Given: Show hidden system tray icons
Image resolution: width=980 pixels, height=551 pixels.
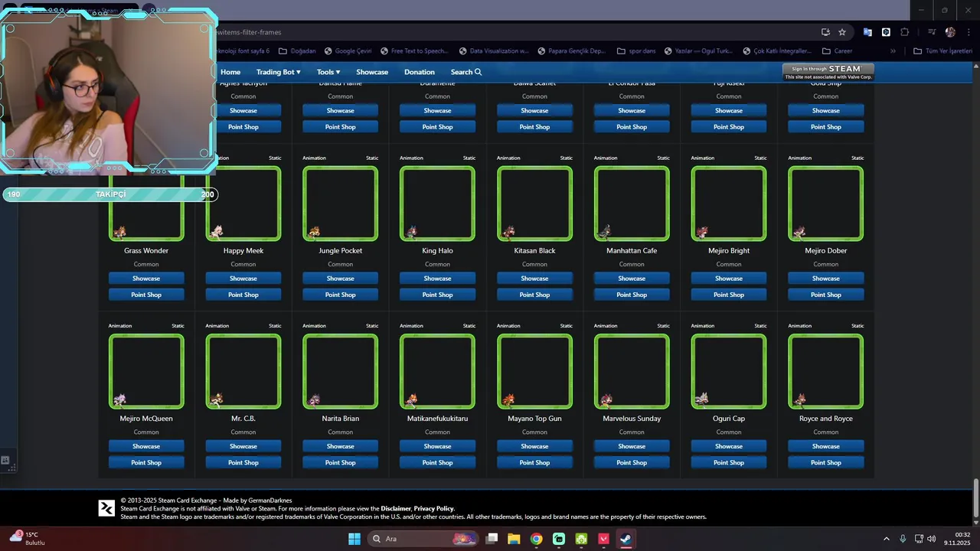Looking at the screenshot, I should click(x=887, y=539).
